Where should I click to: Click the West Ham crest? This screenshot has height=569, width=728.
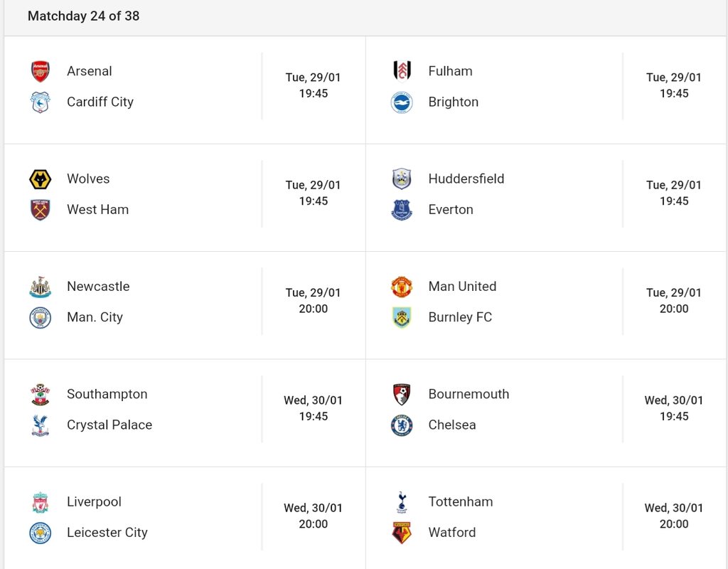(x=41, y=210)
